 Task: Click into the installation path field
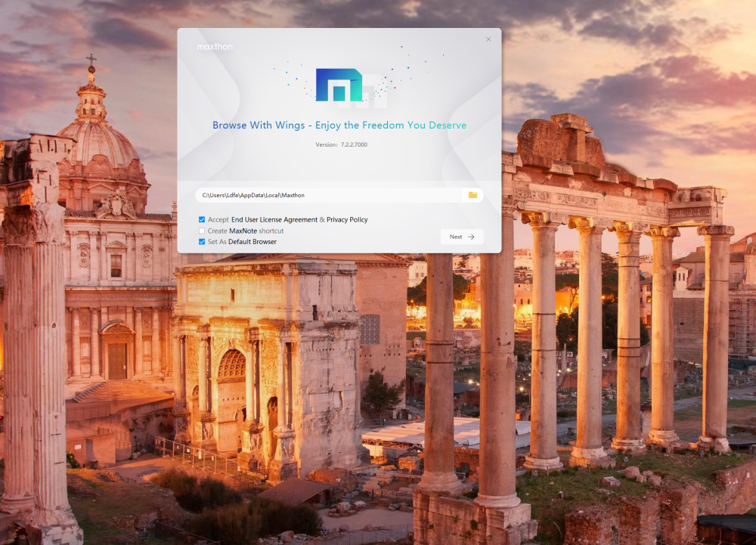tap(325, 195)
